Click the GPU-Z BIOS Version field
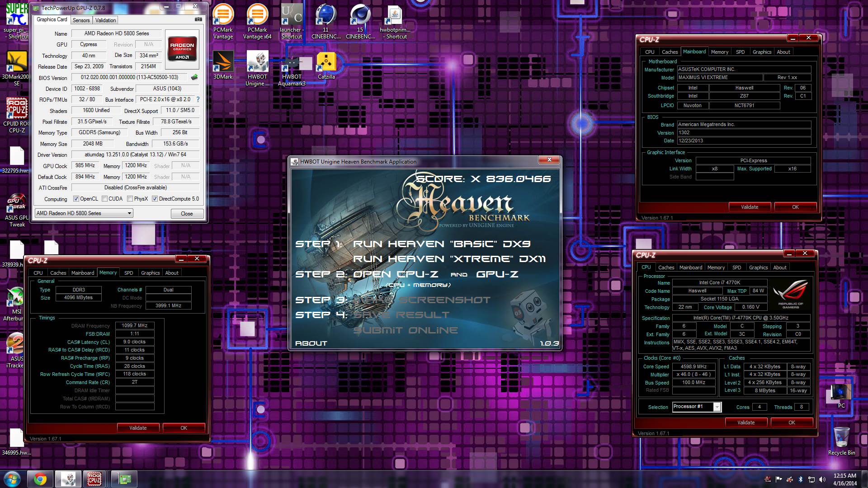Image resolution: width=868 pixels, height=488 pixels. pyautogui.click(x=130, y=77)
